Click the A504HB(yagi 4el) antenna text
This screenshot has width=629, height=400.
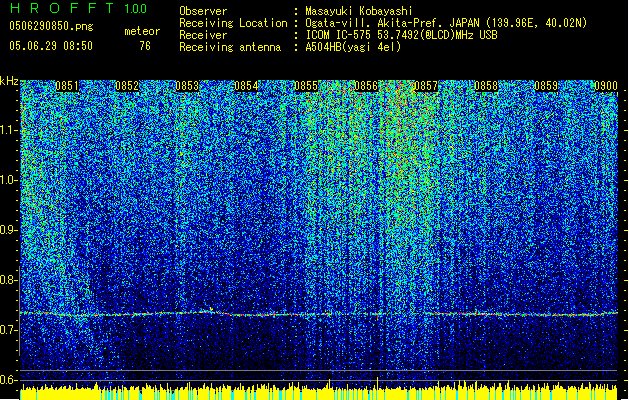pos(353,47)
